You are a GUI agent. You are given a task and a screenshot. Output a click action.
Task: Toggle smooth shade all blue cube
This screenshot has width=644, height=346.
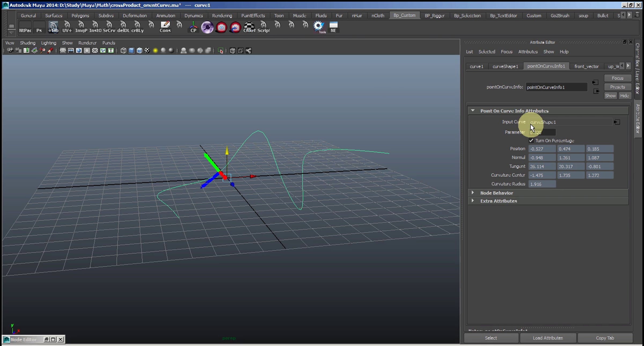pos(131,51)
